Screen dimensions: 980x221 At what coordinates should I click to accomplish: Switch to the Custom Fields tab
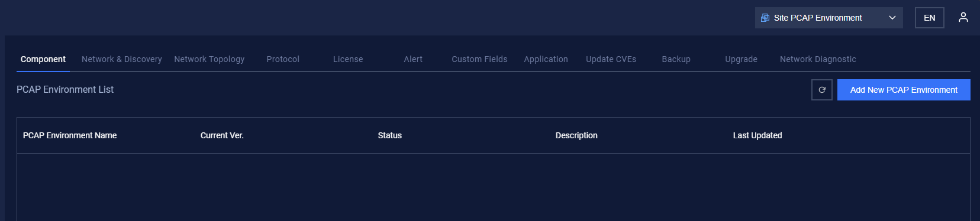point(479,59)
